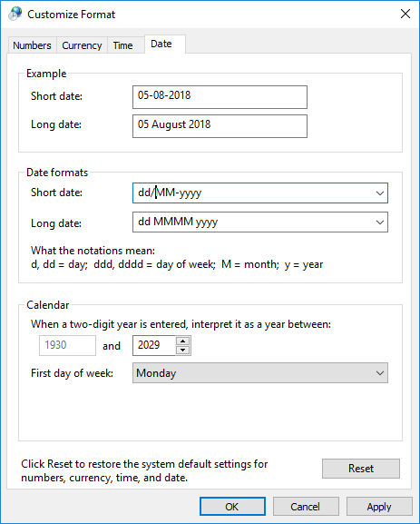Click the Apply button
This screenshot has height=524, width=420.
click(x=379, y=507)
